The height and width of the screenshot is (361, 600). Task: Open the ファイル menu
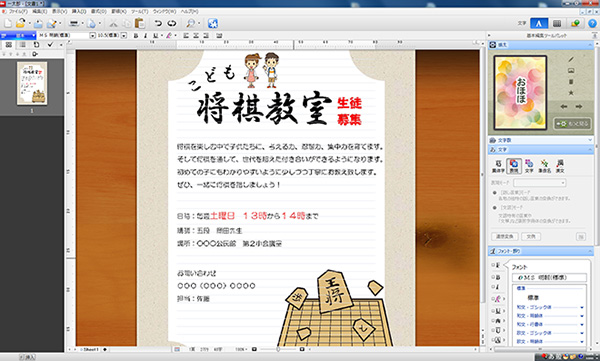pos(18,12)
